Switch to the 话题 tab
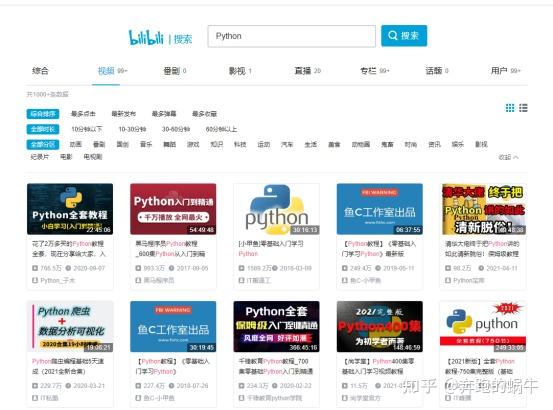The image size is (553, 410). pyautogui.click(x=437, y=71)
